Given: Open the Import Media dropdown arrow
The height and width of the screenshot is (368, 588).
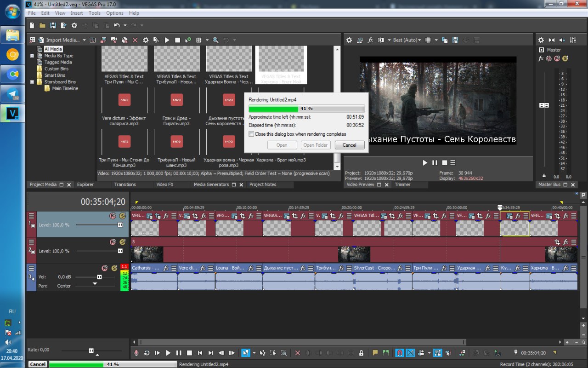Looking at the screenshot, I should [x=84, y=40].
